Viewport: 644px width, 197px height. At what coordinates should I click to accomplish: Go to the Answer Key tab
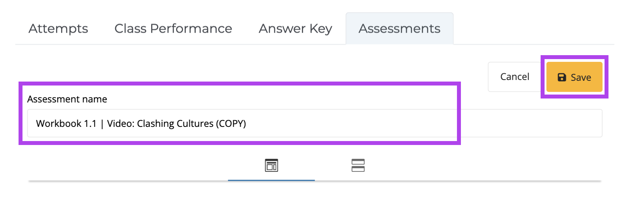point(296,28)
